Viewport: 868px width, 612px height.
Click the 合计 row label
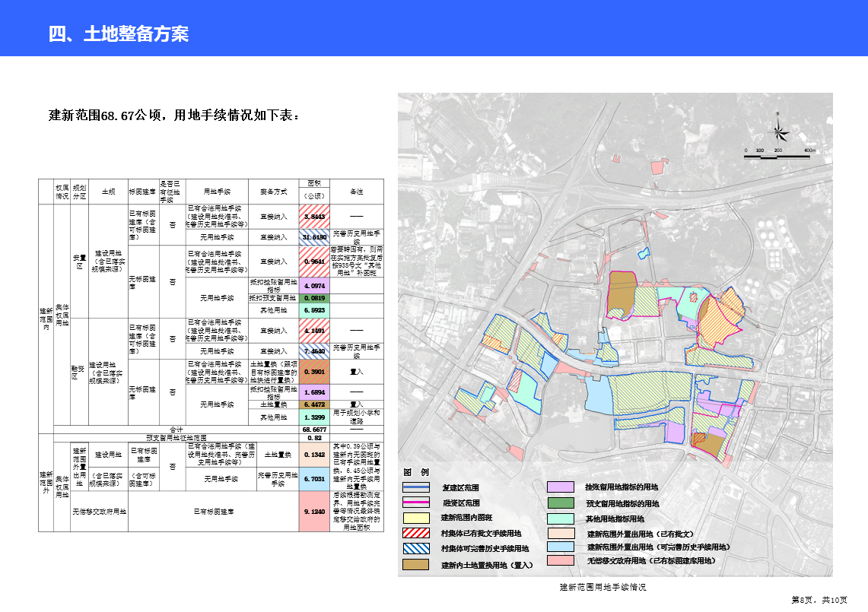(176, 429)
